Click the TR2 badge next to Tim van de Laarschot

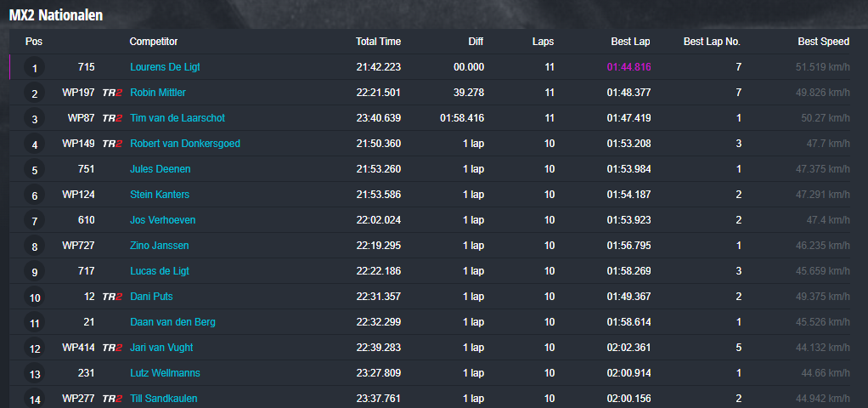[112, 118]
